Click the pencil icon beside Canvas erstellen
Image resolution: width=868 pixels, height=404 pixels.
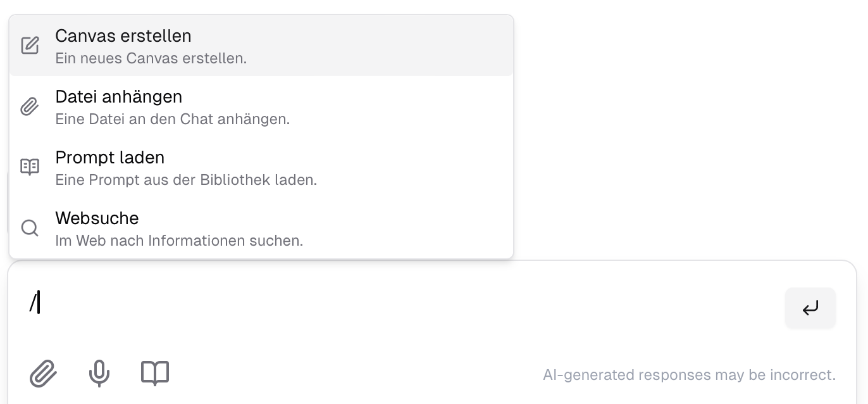(x=30, y=44)
